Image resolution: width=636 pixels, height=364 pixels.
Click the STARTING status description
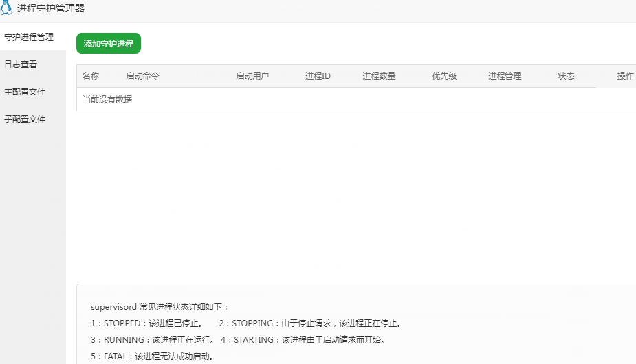pyautogui.click(x=304, y=340)
